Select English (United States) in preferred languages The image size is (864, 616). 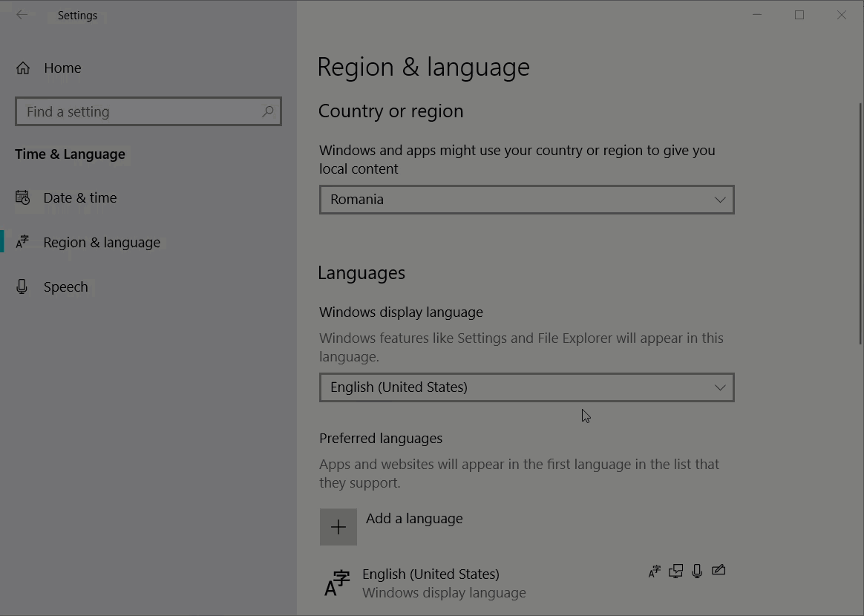point(431,574)
